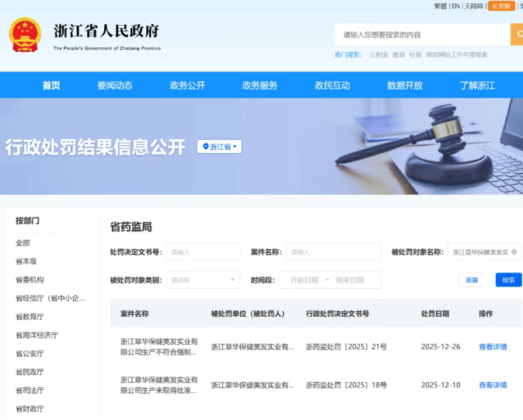The image size is (523, 420).
Task: Click the 行政处罚结果信息公开 banner title
Action: point(95,147)
